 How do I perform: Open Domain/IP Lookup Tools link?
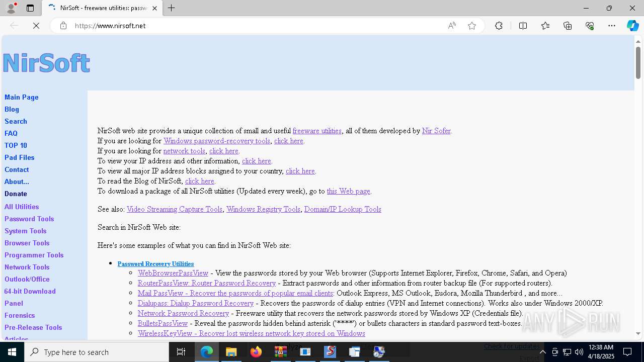[343, 209]
